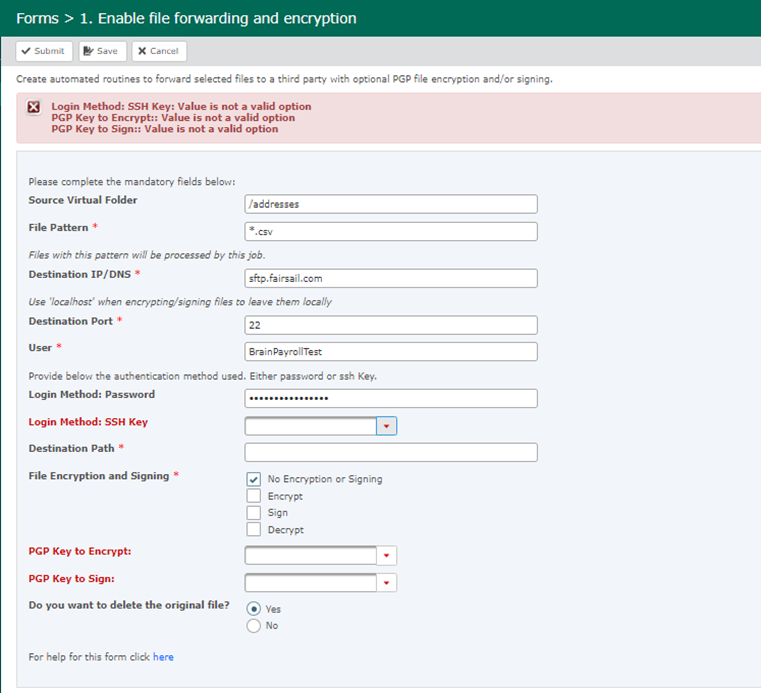Click 'PGP Key to Encrypt:: Value is not a valid option' error

tap(173, 118)
